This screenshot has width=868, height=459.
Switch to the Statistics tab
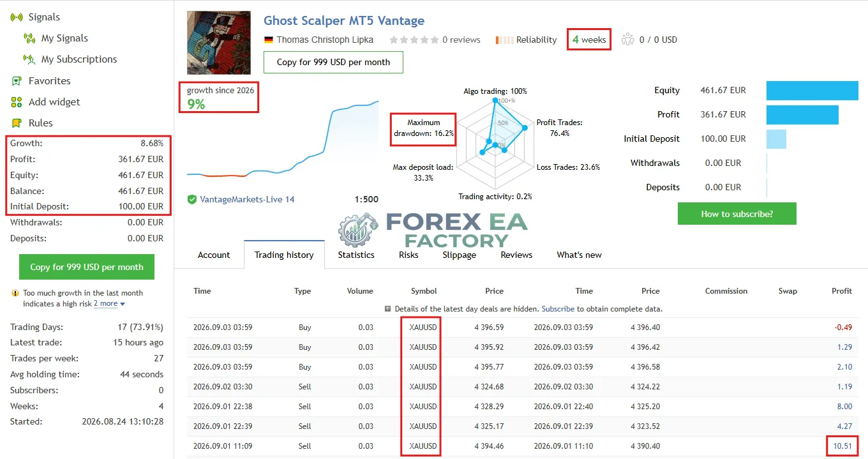(356, 255)
